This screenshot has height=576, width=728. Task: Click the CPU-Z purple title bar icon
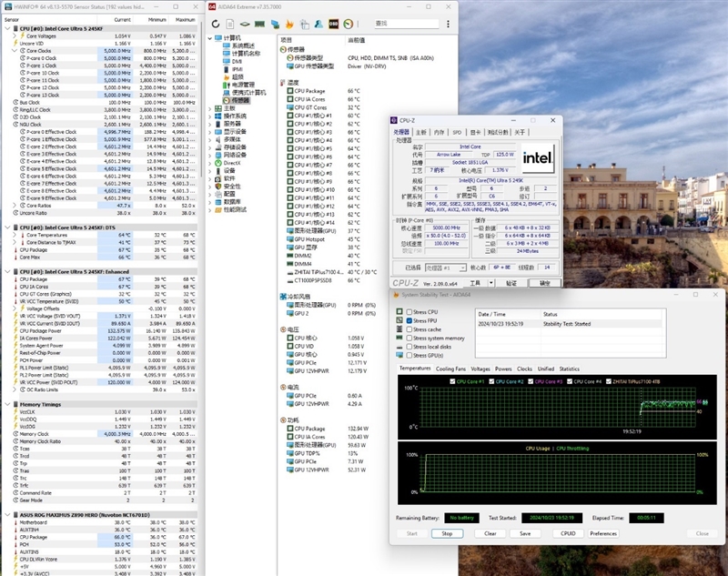click(x=394, y=120)
